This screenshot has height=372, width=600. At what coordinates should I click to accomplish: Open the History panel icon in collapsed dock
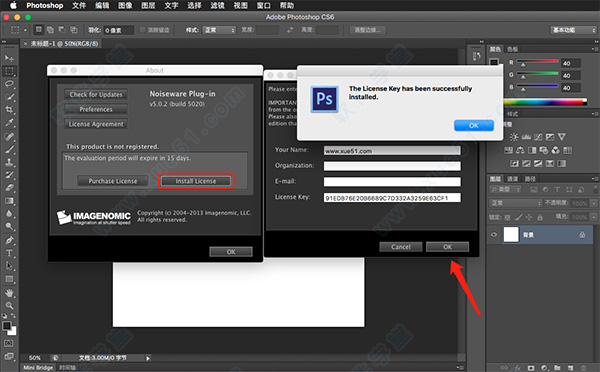click(476, 56)
